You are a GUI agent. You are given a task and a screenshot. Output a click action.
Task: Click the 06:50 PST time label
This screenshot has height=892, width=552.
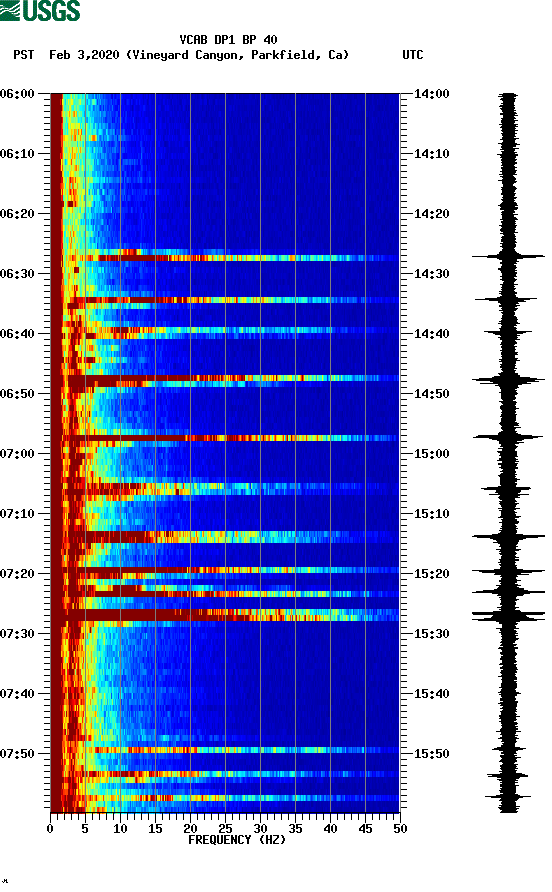tap(17, 394)
